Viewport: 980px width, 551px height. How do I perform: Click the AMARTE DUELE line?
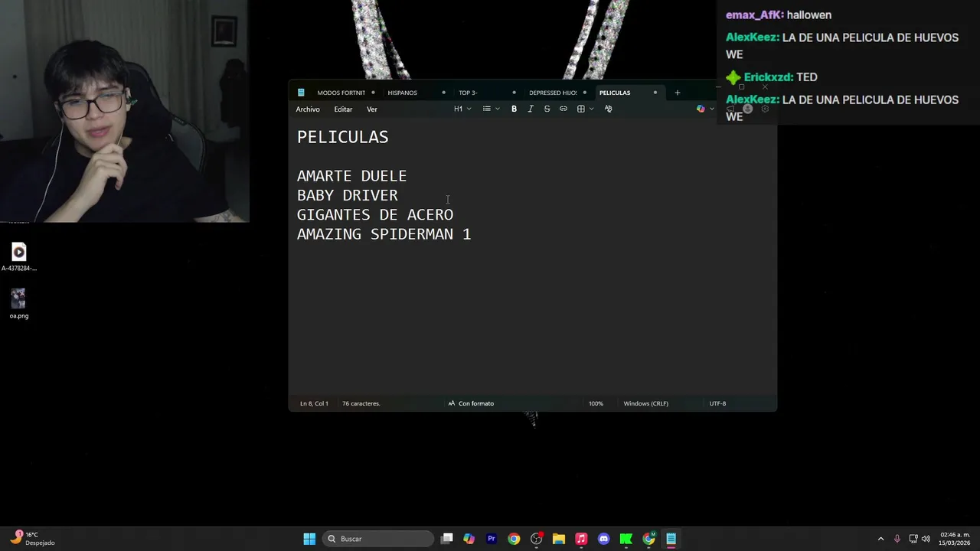(x=351, y=176)
